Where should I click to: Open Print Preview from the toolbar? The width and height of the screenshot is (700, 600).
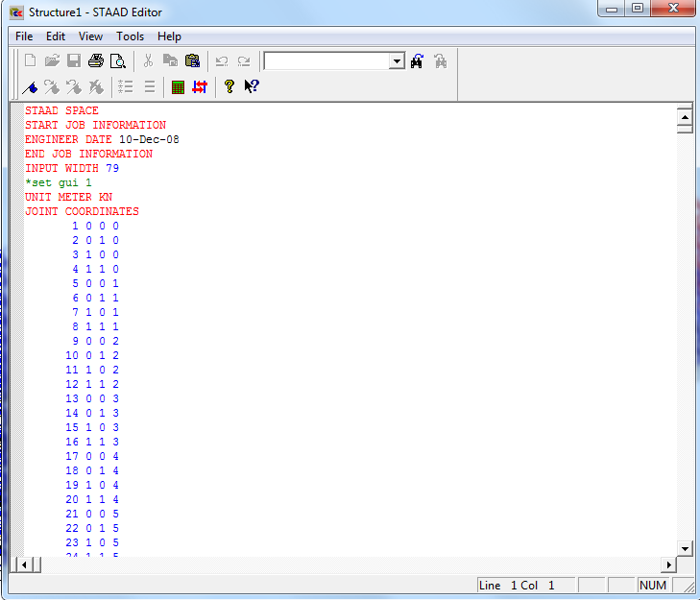(x=117, y=61)
